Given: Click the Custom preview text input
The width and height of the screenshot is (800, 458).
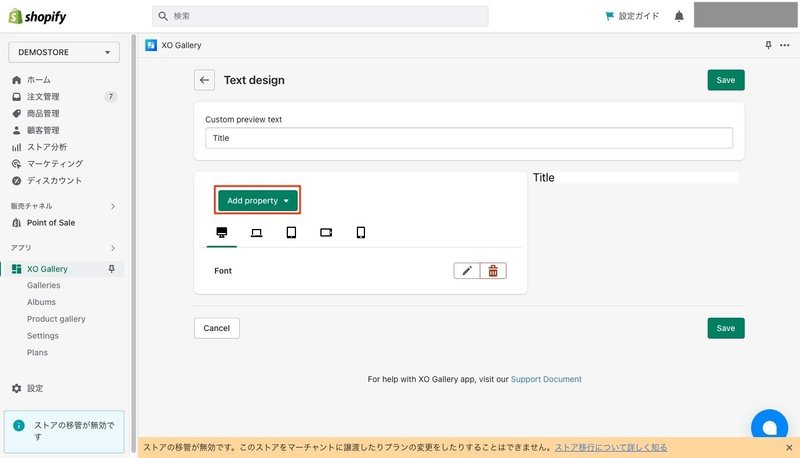Looking at the screenshot, I should point(469,138).
